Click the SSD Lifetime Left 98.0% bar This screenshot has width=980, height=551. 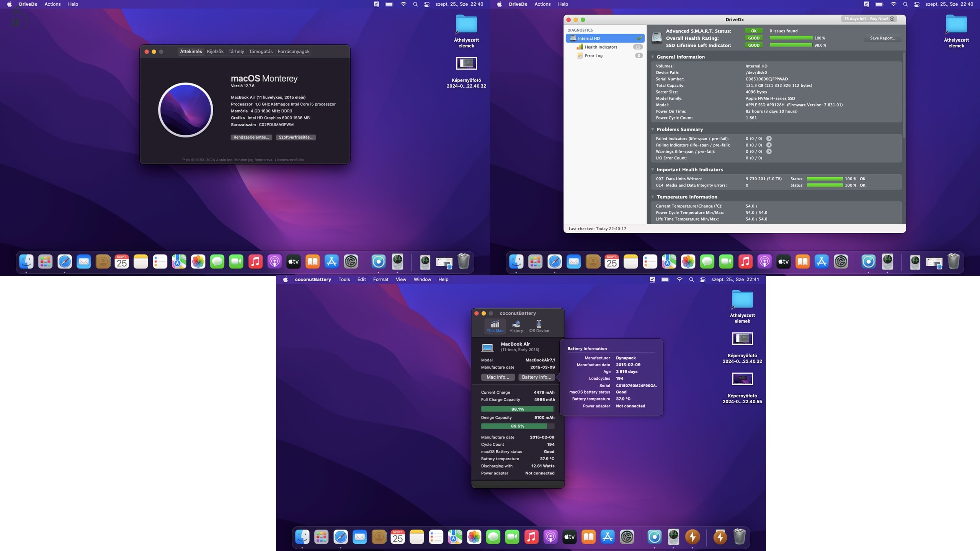click(x=791, y=45)
